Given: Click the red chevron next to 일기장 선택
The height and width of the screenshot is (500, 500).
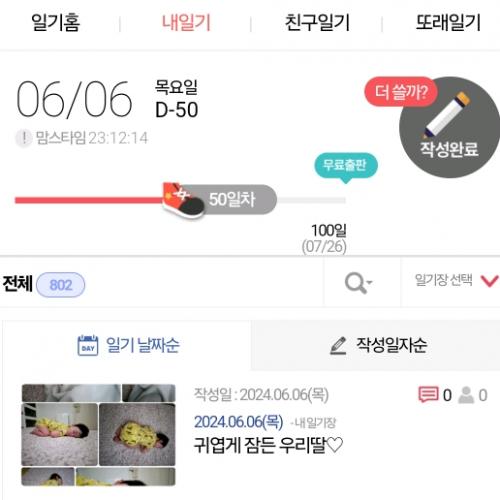Looking at the screenshot, I should coord(489,281).
